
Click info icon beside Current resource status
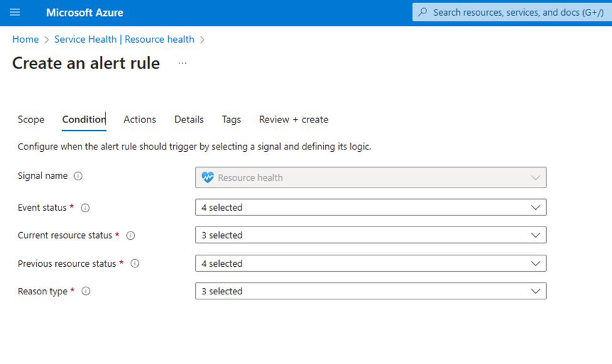click(131, 236)
